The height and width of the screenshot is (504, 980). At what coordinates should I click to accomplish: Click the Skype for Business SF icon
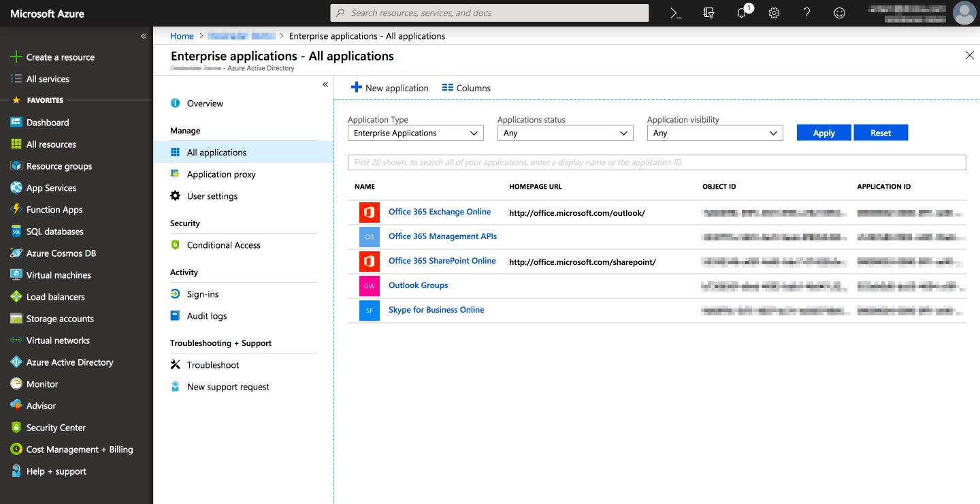370,311
